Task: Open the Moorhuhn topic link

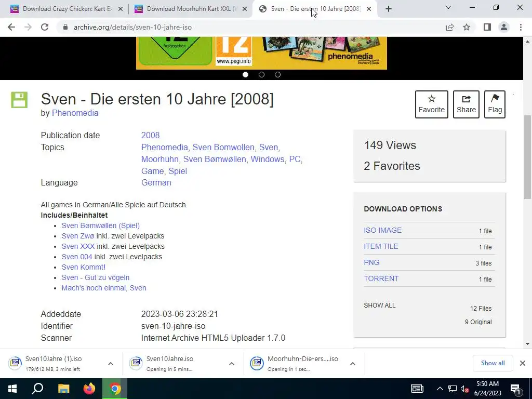Action: click(160, 159)
